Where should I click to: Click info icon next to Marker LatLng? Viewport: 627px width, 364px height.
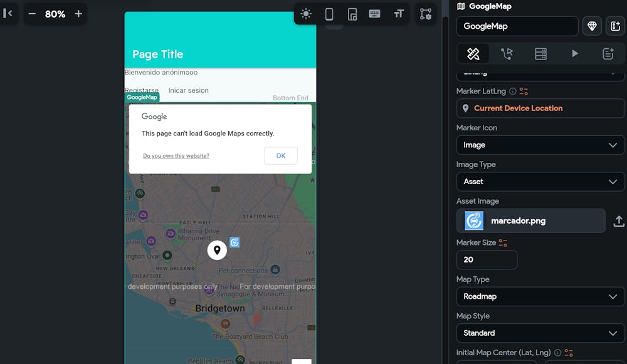coord(513,91)
